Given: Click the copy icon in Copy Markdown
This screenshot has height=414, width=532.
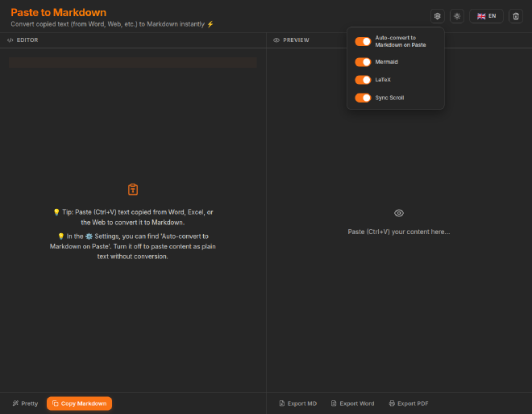Looking at the screenshot, I should 56,404.
